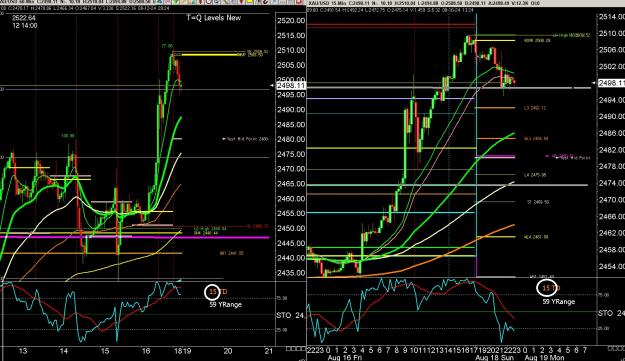Click the STO 24 indicator label on left chart

[x=290, y=316]
